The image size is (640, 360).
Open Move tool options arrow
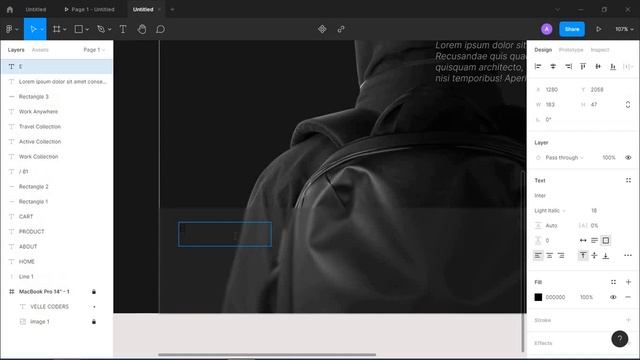42,29
